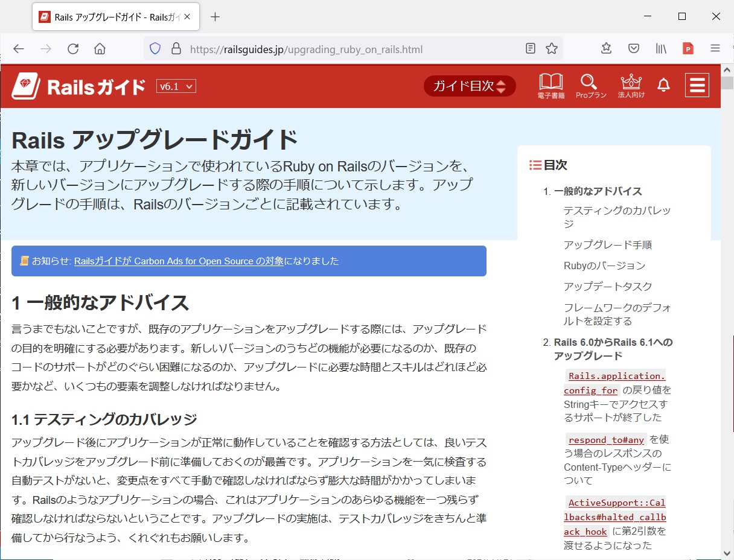Jump to アップデートタスク in the contents
Viewport: 734px width, 560px height.
[x=608, y=287]
